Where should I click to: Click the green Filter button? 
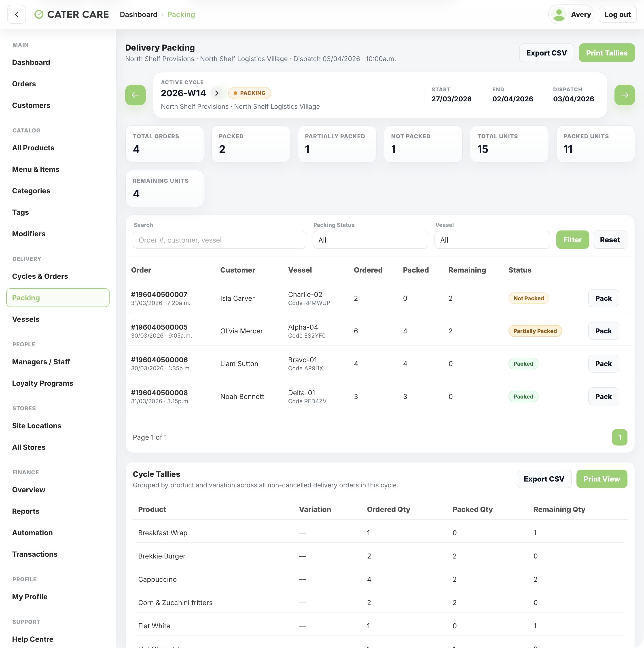click(x=573, y=240)
